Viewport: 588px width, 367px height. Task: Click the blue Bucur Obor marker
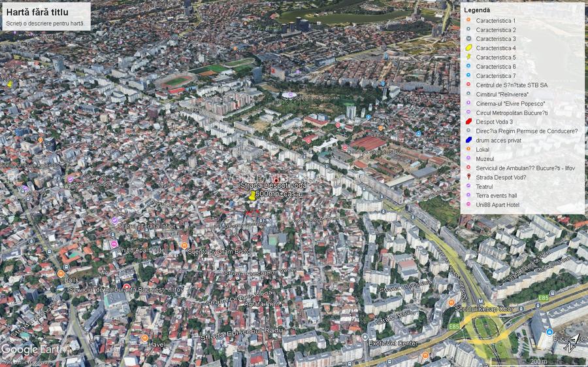point(549,332)
